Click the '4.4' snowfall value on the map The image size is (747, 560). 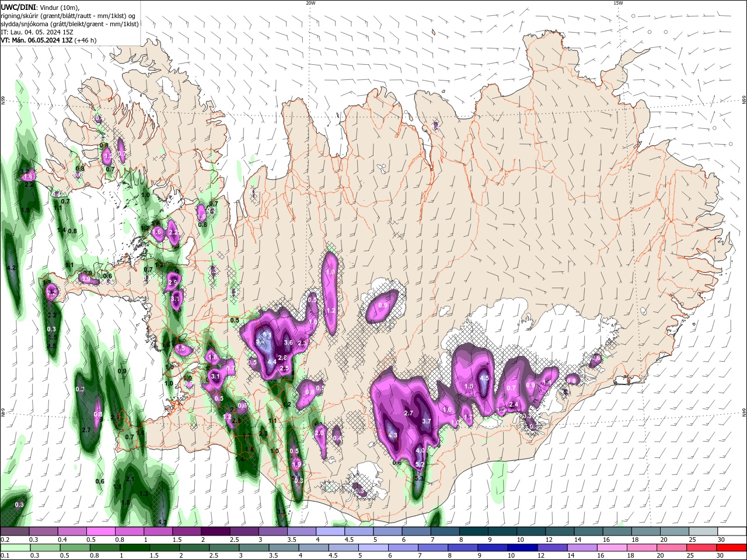click(x=272, y=362)
